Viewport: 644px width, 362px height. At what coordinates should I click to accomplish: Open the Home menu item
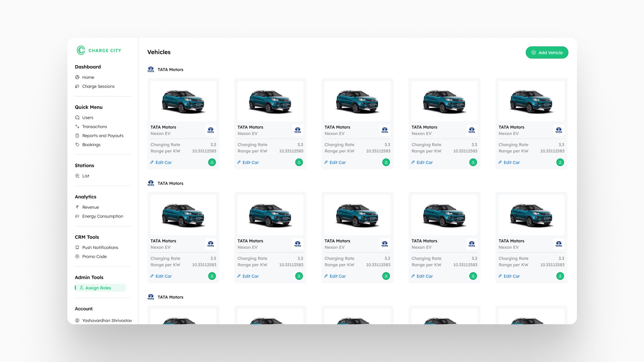click(x=88, y=77)
